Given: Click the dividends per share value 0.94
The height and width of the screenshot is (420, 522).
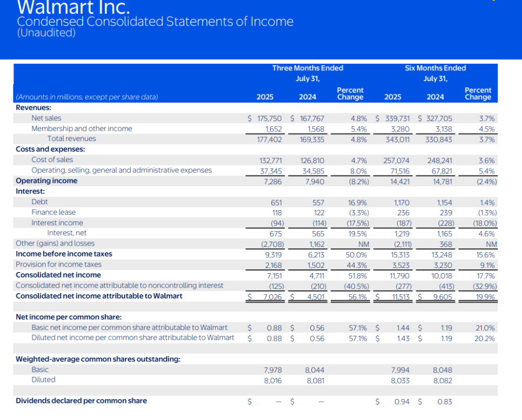Looking at the screenshot, I should tap(402, 402).
